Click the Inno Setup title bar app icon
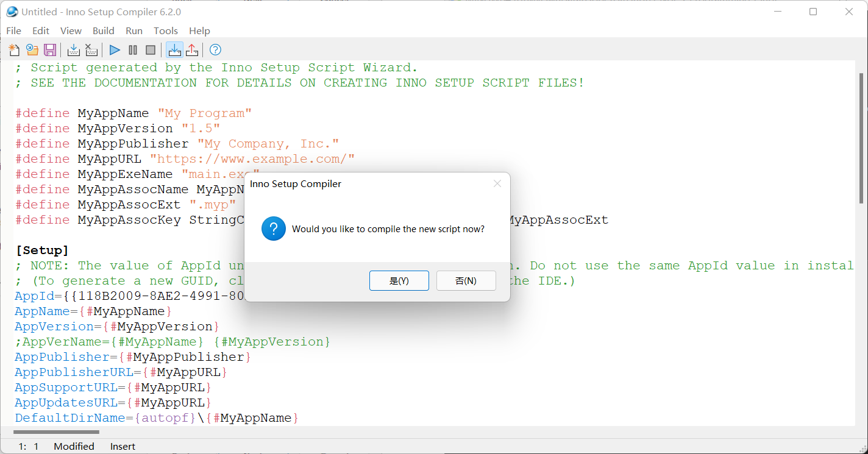This screenshot has height=454, width=868. pyautogui.click(x=12, y=12)
